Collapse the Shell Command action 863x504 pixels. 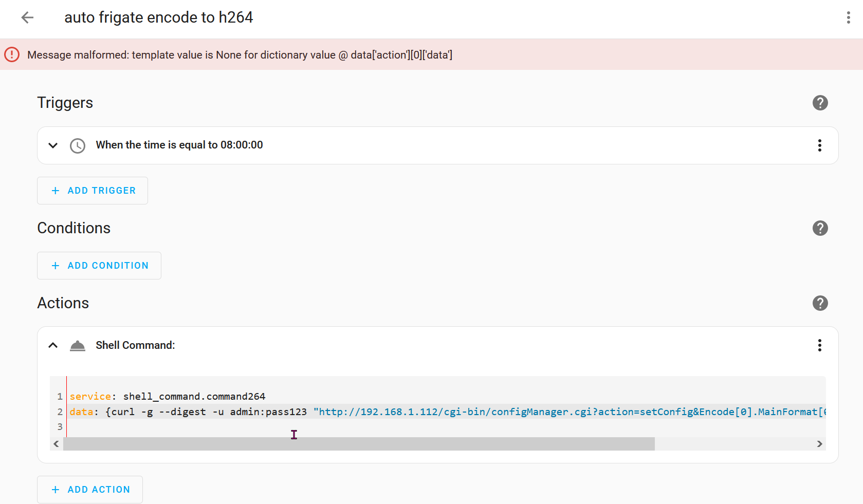click(x=52, y=345)
